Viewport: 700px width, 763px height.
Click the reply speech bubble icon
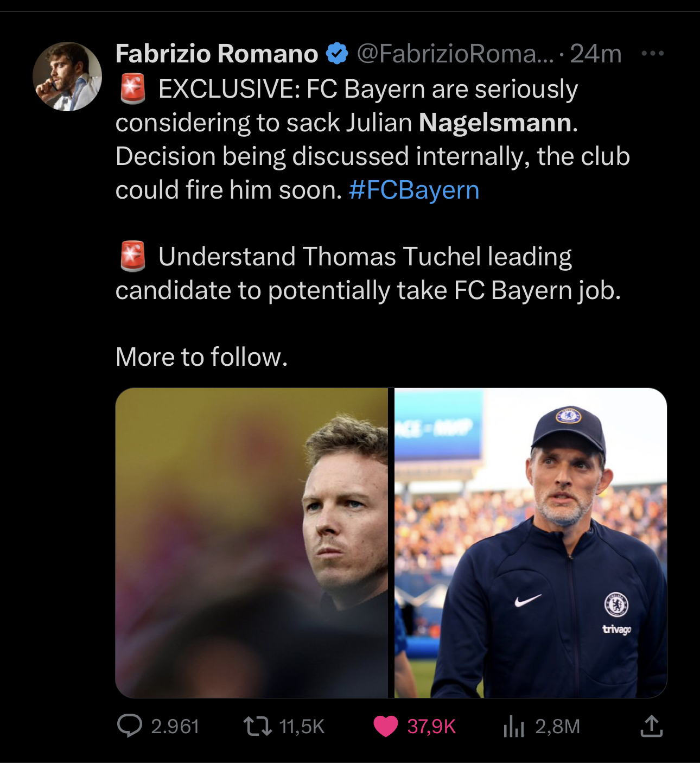click(x=130, y=726)
